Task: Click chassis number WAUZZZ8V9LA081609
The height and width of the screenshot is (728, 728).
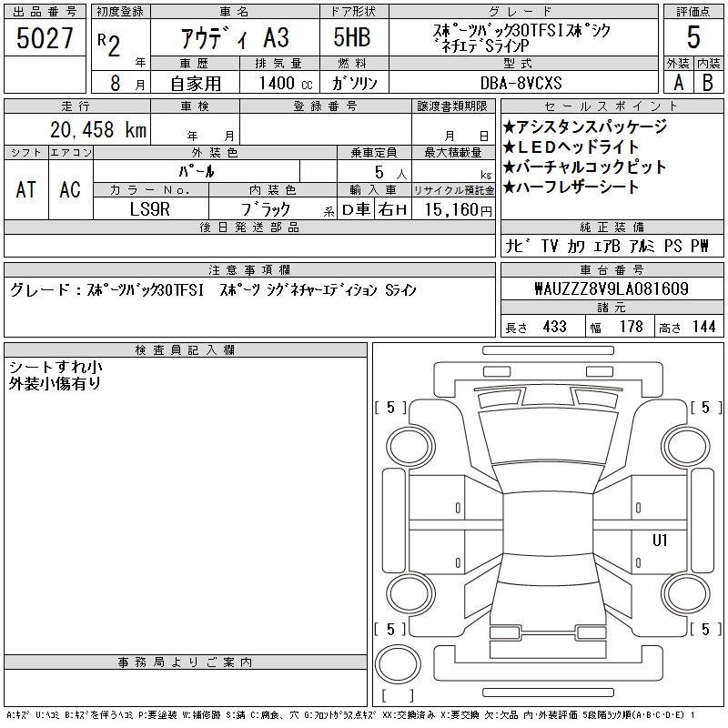Action: (x=612, y=288)
